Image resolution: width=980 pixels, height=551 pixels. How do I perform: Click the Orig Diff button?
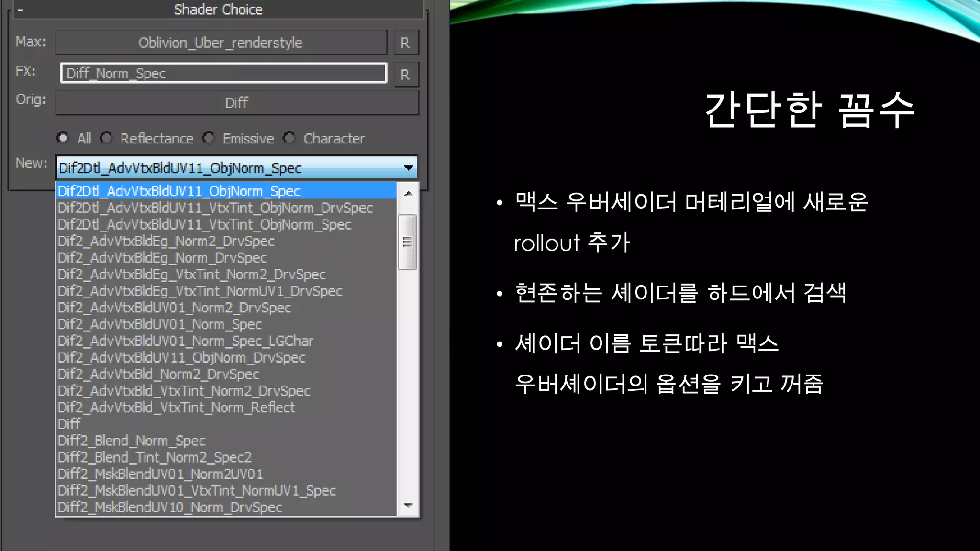point(237,102)
